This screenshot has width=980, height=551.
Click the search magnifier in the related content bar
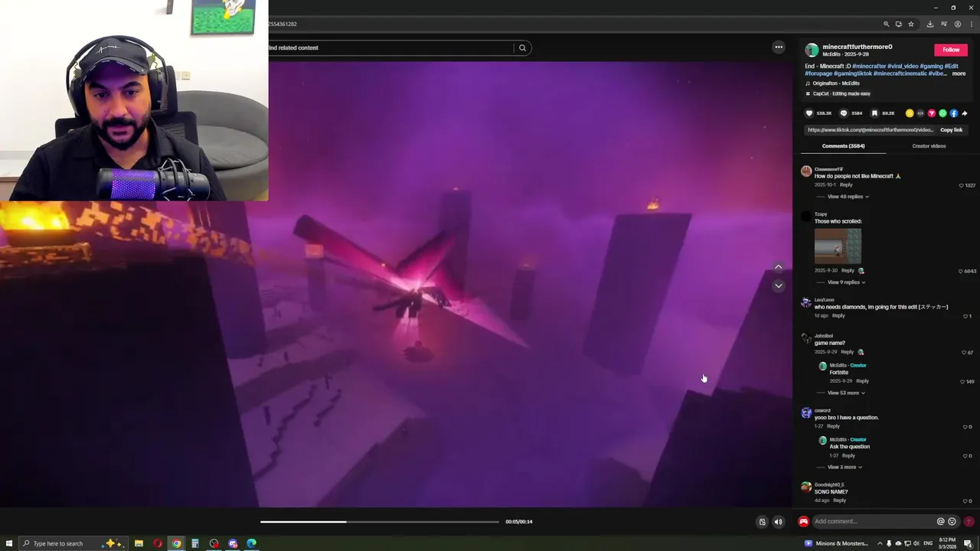coord(522,47)
